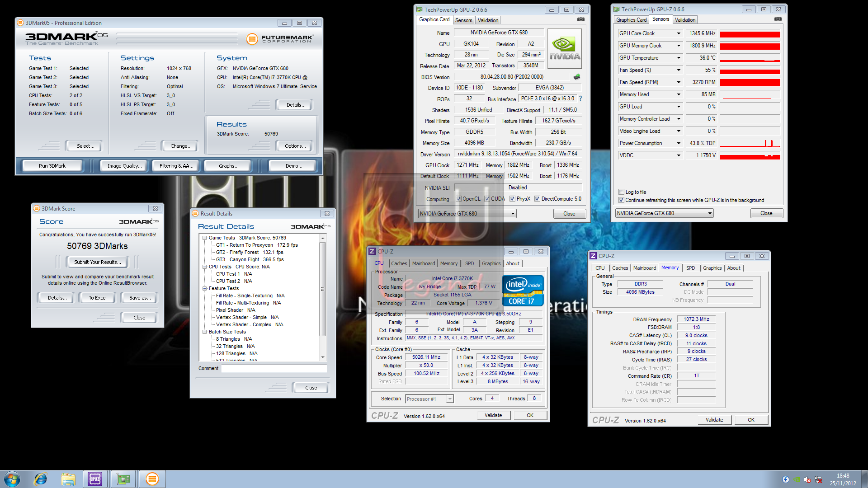Collapse the Feature Tests tree node
Screen dimensions: 868x488
pos(204,288)
